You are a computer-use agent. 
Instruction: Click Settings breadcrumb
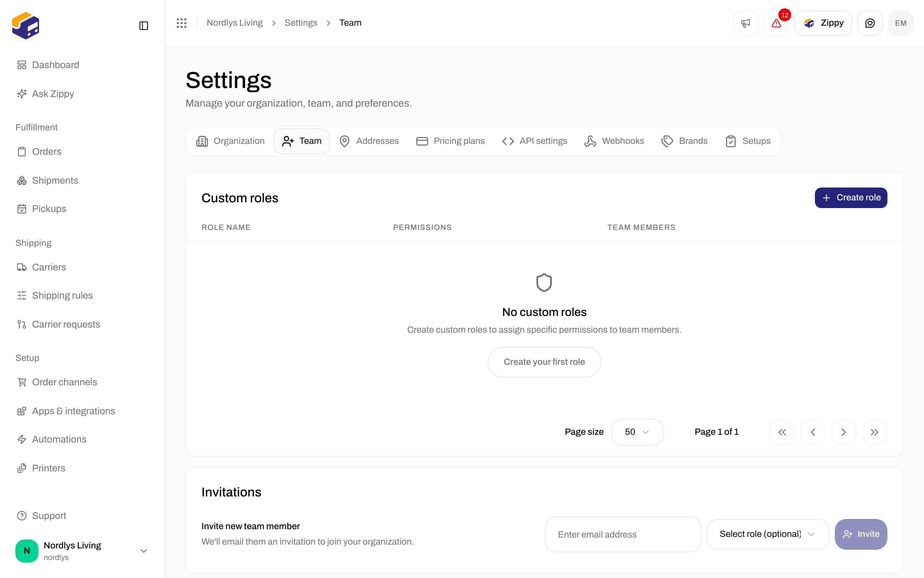301,23
